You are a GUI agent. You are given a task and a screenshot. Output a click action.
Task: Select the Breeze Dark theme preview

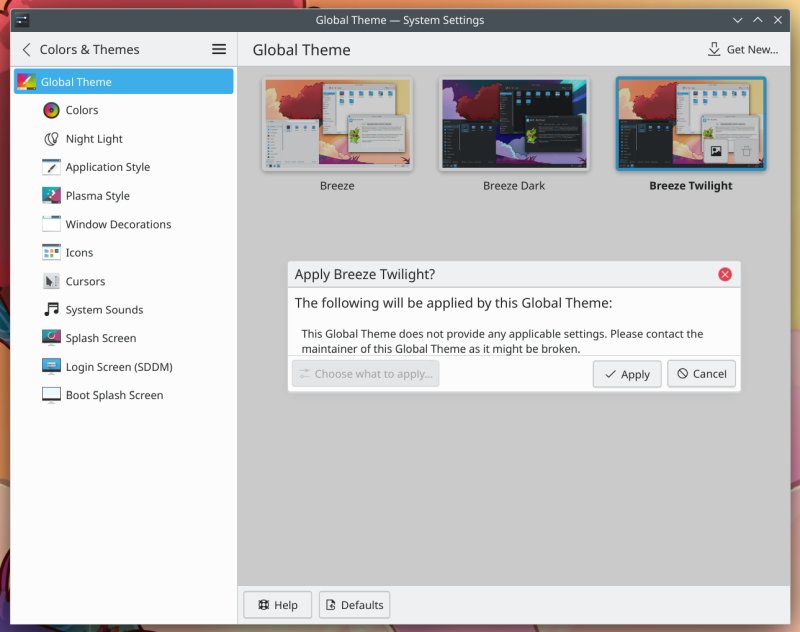click(x=514, y=122)
